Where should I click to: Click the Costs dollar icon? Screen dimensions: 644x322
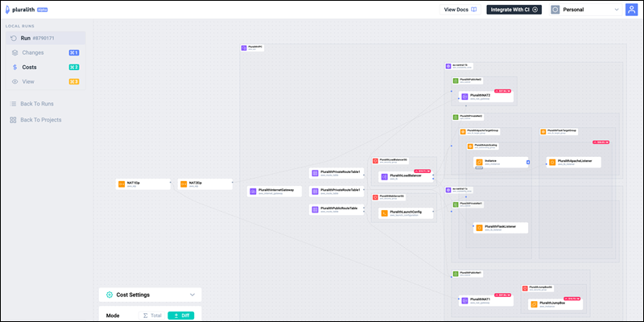click(14, 67)
